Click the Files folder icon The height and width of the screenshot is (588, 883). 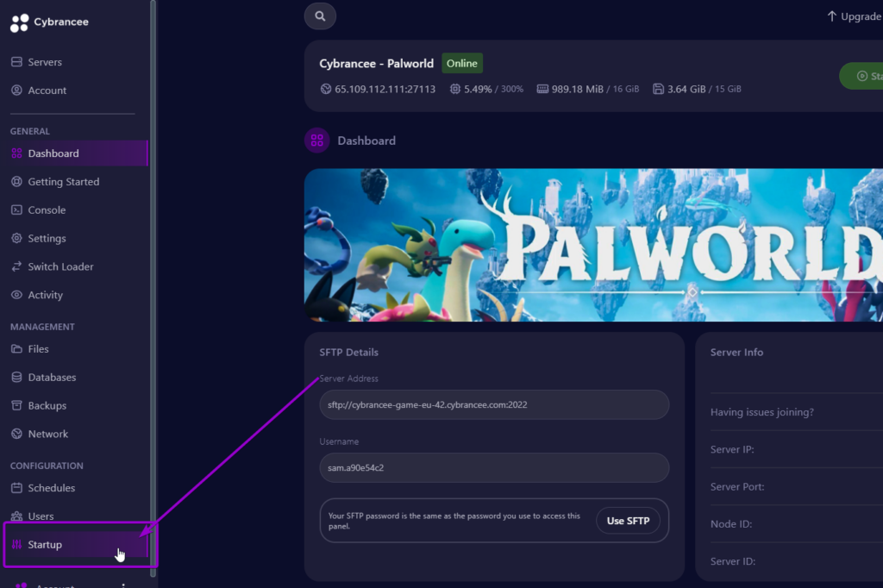(x=16, y=348)
